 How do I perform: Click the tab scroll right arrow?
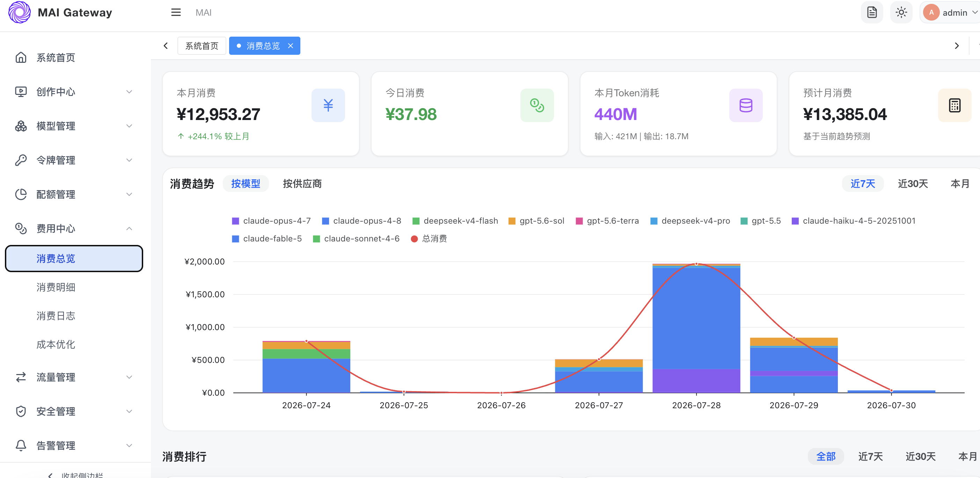point(957,46)
